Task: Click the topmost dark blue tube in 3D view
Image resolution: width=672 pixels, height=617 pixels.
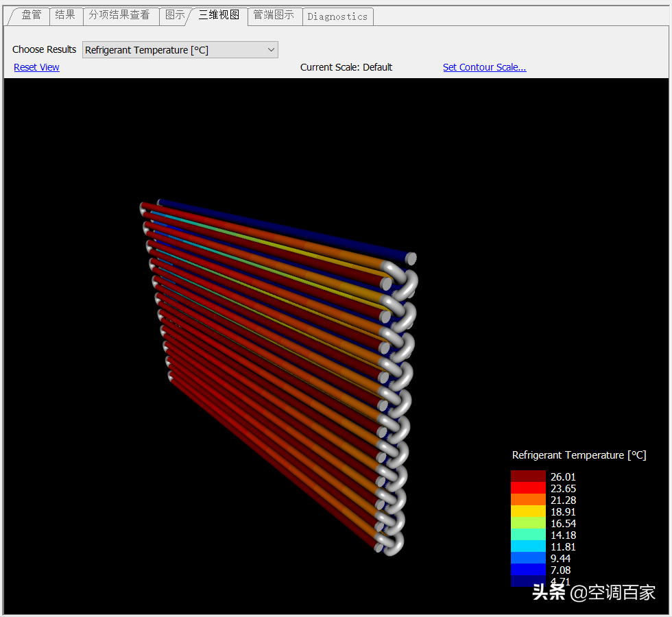Action: click(285, 229)
